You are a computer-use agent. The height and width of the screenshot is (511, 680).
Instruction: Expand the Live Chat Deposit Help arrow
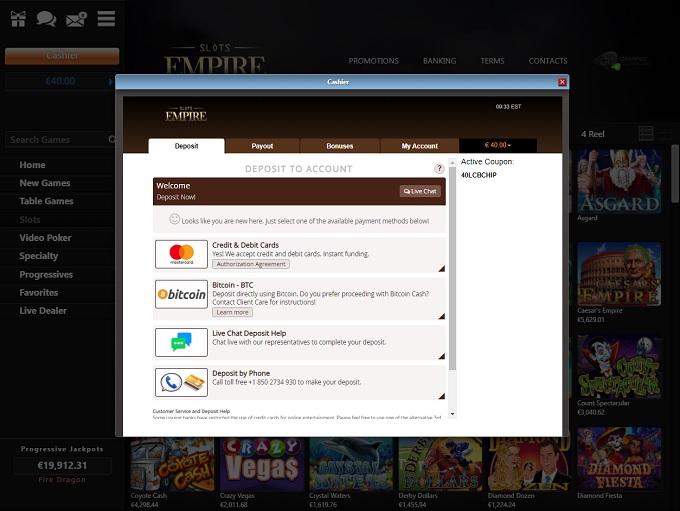pos(441,356)
